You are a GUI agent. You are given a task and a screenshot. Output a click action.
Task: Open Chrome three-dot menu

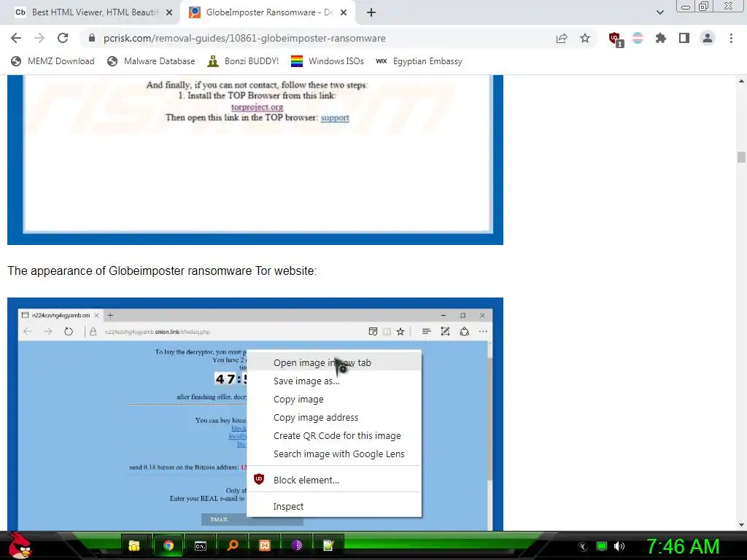[x=731, y=38]
